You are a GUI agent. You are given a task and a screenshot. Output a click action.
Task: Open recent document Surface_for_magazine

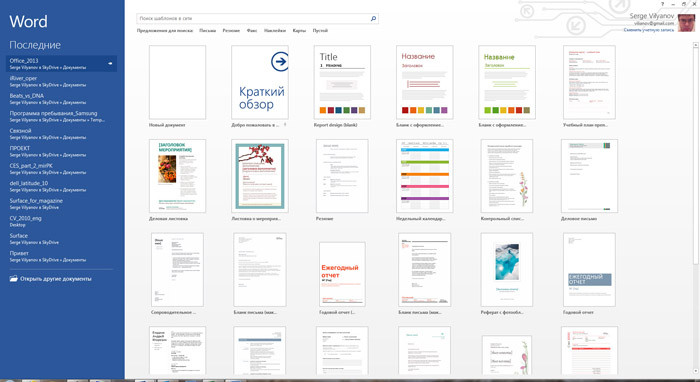(x=61, y=204)
